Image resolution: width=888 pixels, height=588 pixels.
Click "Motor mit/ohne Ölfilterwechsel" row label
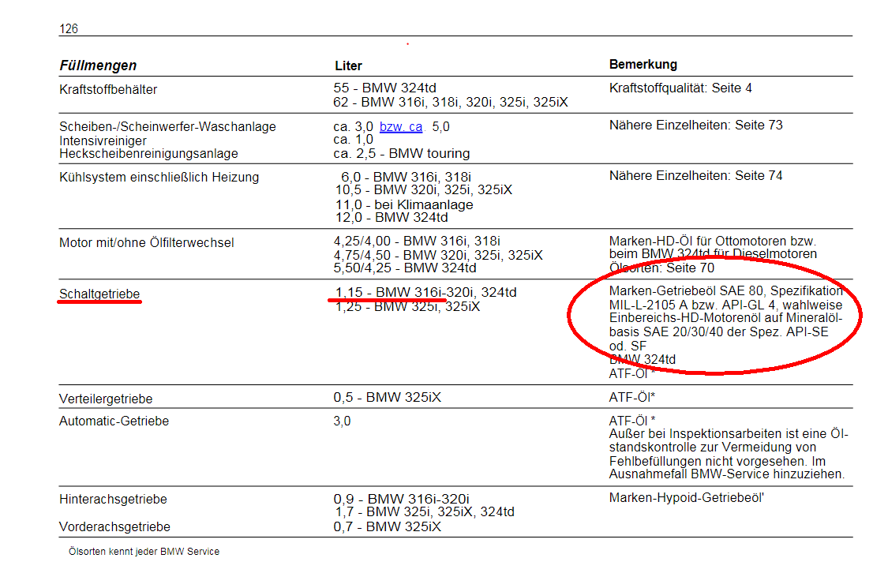(x=146, y=243)
